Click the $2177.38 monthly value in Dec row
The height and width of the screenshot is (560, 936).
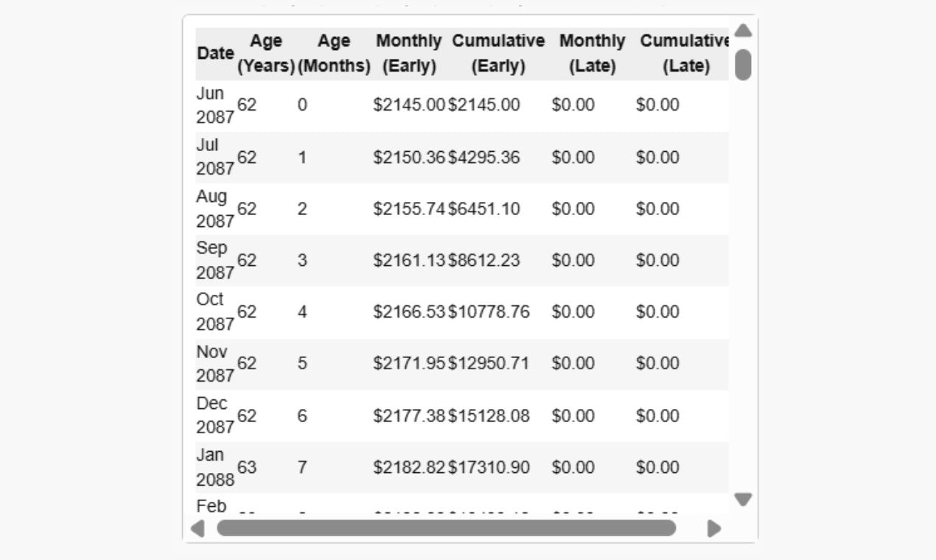(410, 416)
